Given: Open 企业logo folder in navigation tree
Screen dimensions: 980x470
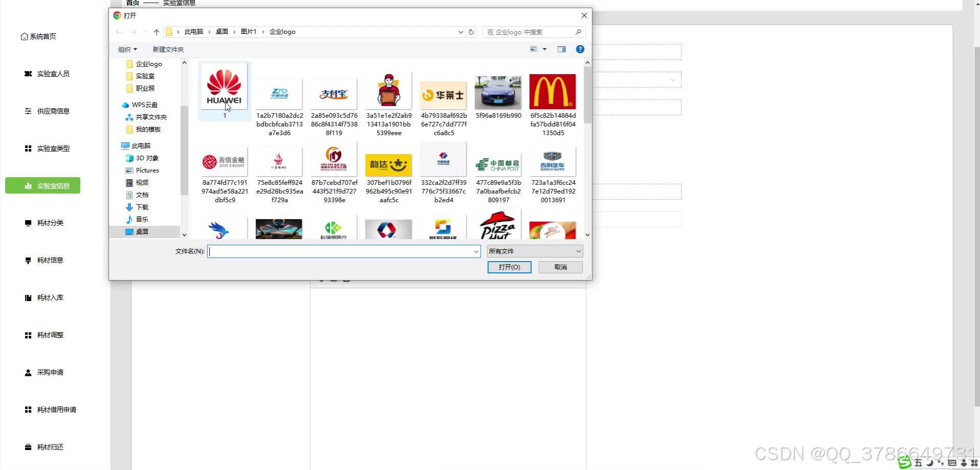Looking at the screenshot, I should coord(145,64).
